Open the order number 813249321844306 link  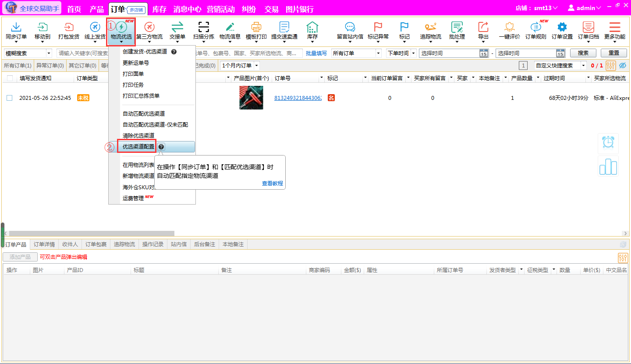pos(298,98)
